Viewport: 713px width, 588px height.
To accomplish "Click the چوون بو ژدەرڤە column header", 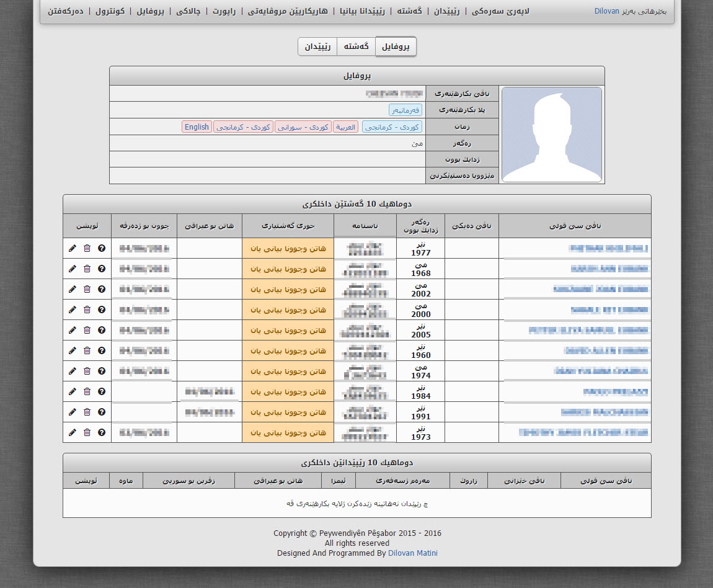I will point(144,226).
